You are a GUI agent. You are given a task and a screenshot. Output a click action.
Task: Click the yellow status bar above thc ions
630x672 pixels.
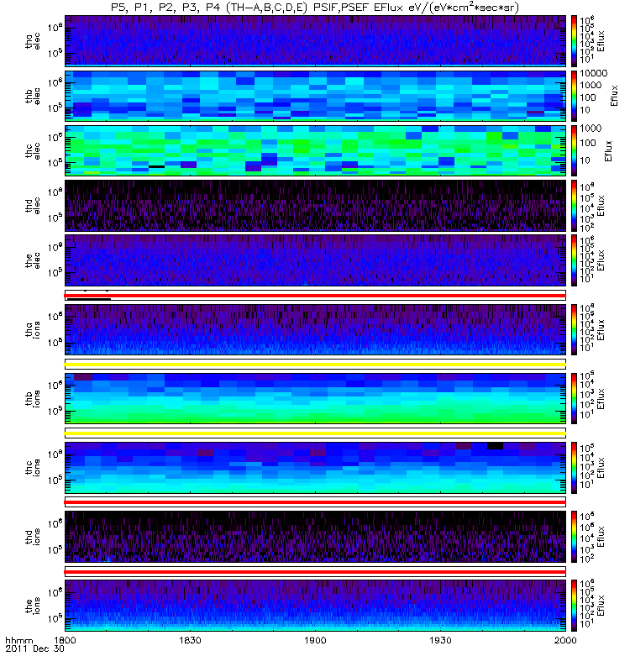[315, 433]
